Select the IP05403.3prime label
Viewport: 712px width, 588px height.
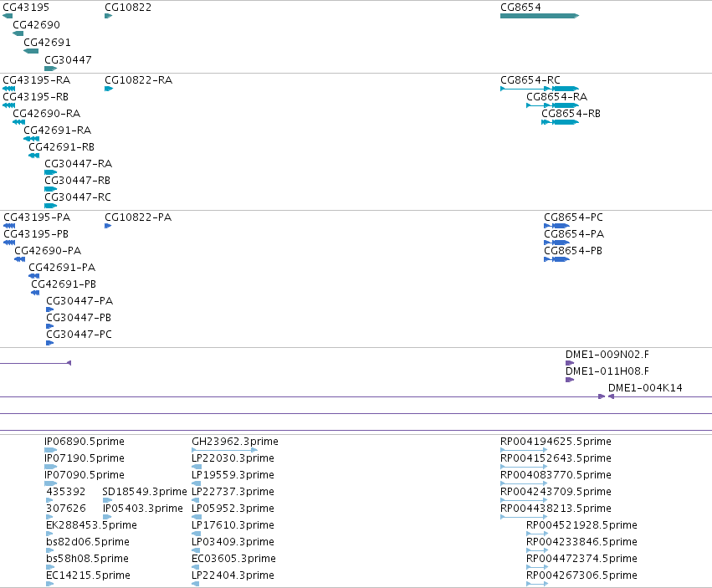[143, 508]
